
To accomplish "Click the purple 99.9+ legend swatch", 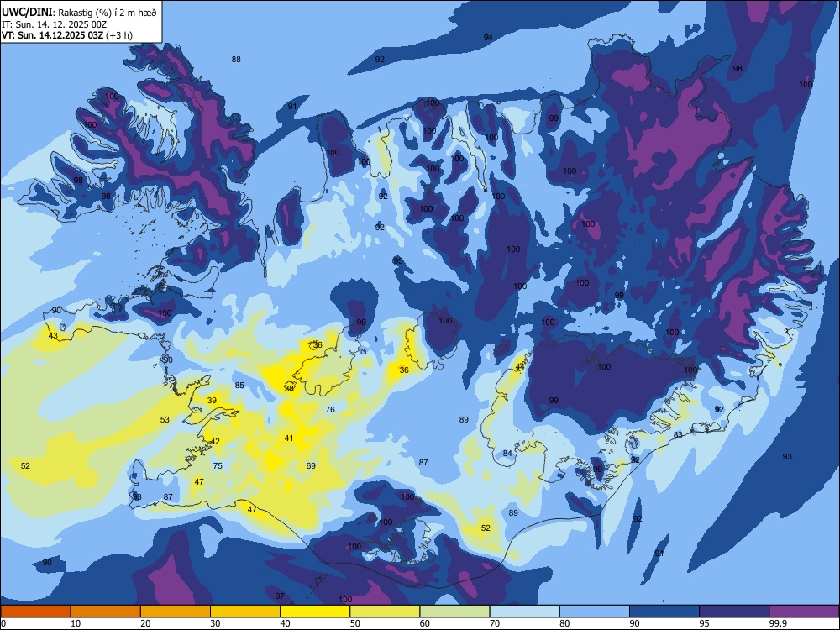I will coord(804,612).
